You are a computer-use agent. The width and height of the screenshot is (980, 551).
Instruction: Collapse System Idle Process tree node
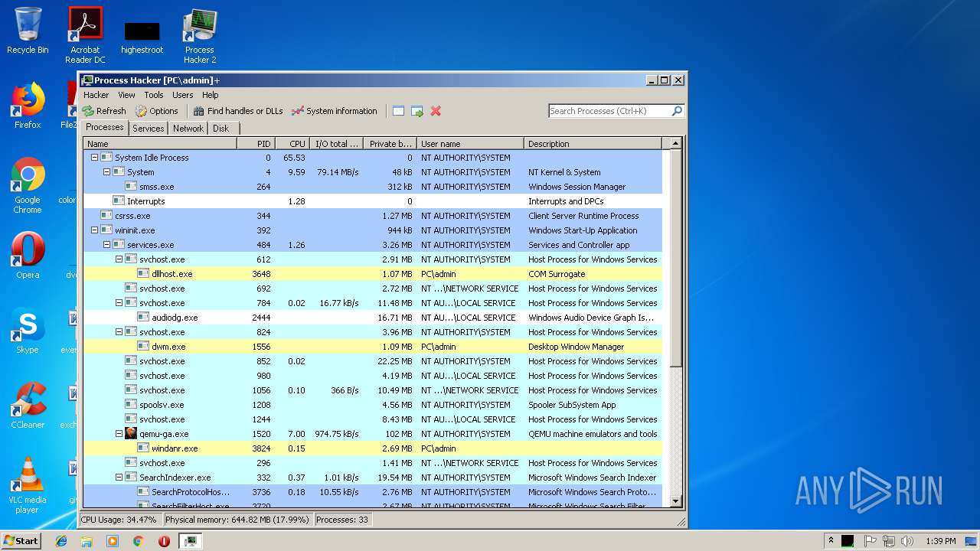(94, 158)
